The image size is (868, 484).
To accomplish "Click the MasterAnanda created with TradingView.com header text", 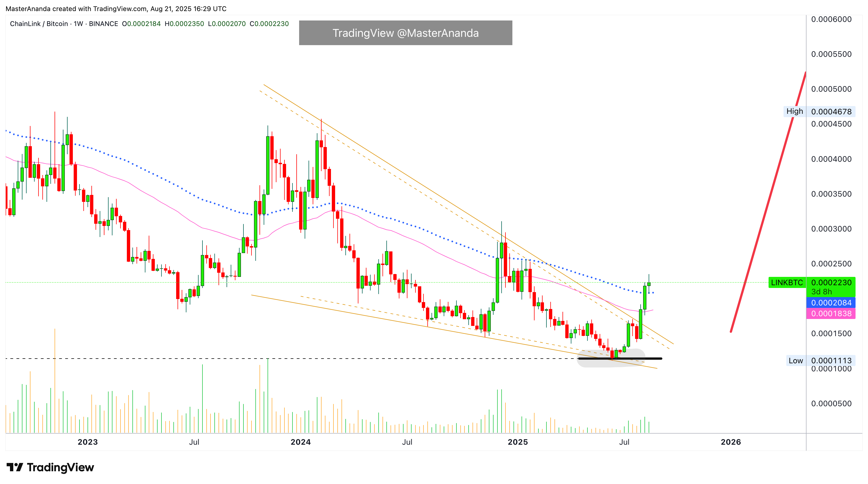I will (x=116, y=9).
